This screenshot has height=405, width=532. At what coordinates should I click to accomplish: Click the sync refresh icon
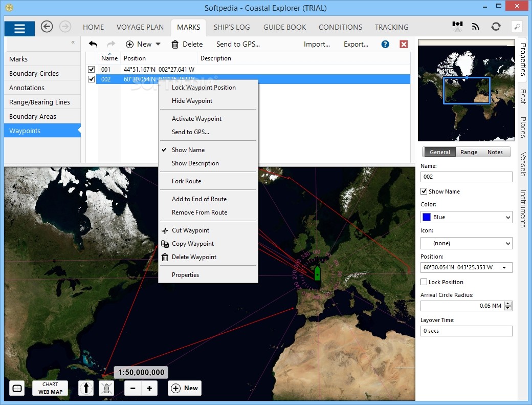496,27
